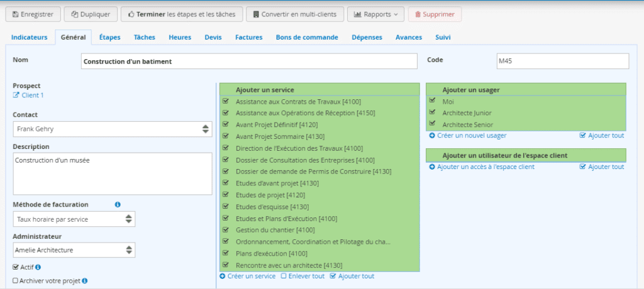Viewport: 644px width, 289px height.
Task: Click the info icon beside Méthode de facturation
Action: (x=118, y=204)
